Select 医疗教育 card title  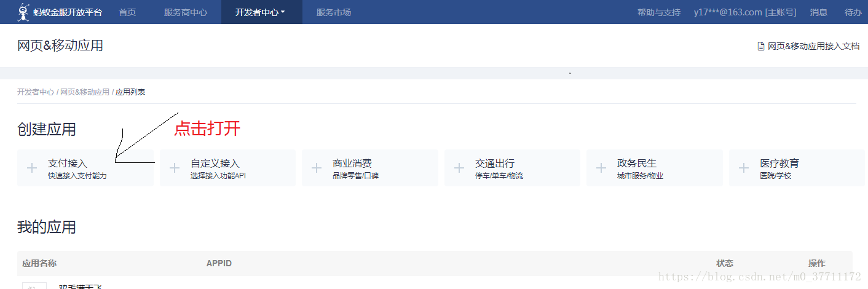(779, 164)
